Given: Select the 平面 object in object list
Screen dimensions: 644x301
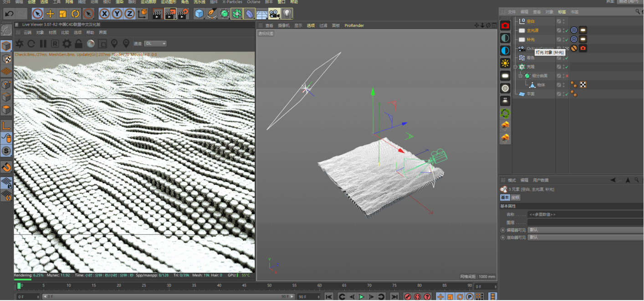Looking at the screenshot, I should click(531, 94).
